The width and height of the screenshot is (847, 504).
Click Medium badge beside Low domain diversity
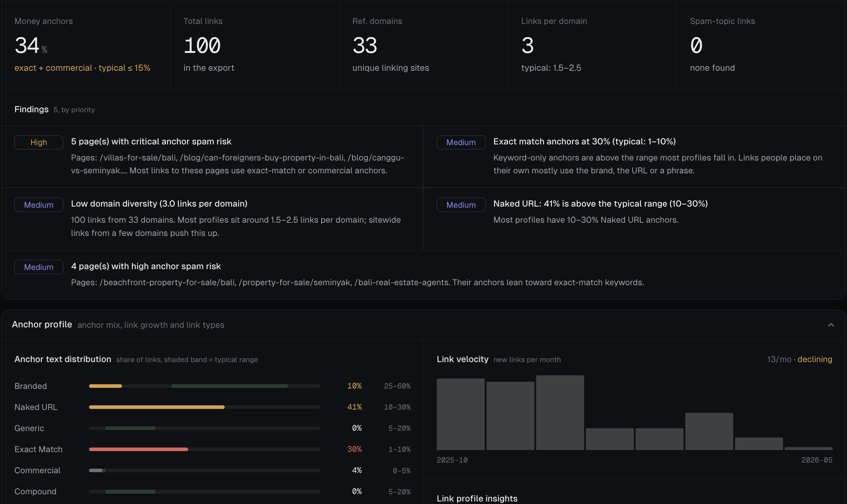(x=39, y=205)
